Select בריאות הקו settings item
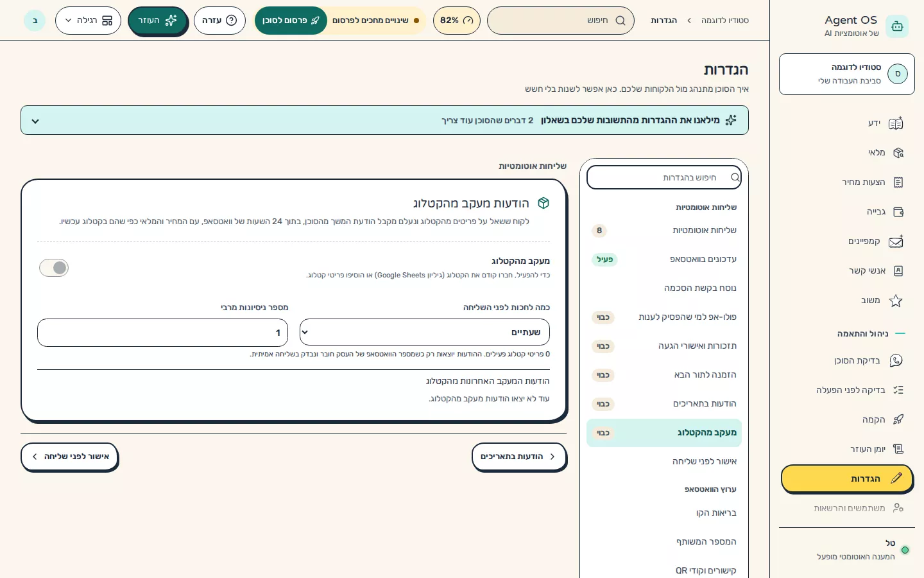The width and height of the screenshot is (924, 578). tap(664, 513)
